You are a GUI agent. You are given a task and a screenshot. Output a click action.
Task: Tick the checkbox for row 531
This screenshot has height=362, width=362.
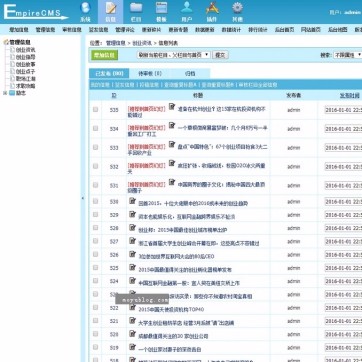click(96, 185)
